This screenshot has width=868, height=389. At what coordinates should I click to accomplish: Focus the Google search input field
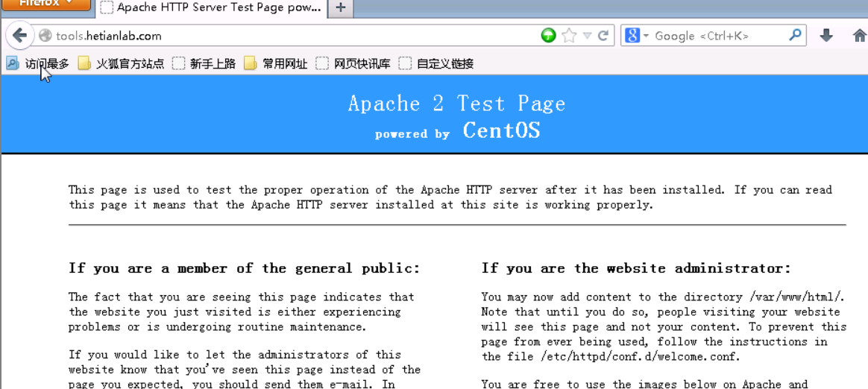click(720, 36)
